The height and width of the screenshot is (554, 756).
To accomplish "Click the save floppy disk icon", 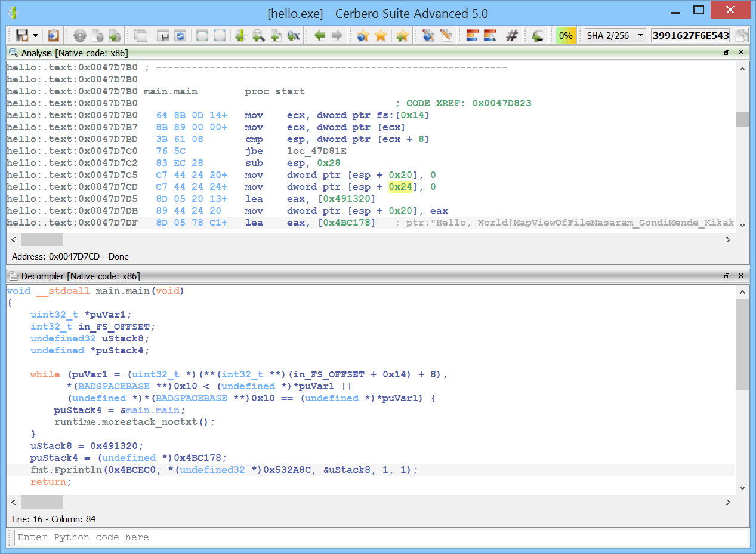I will (x=22, y=35).
